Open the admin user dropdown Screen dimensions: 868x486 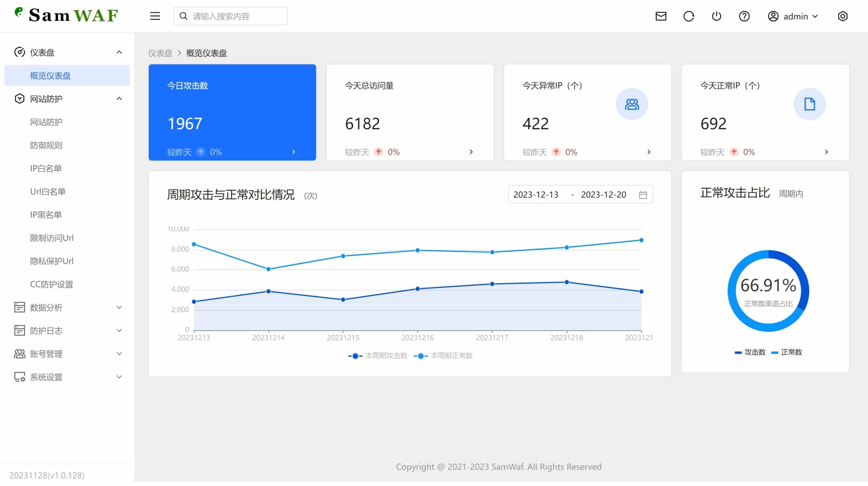click(793, 16)
